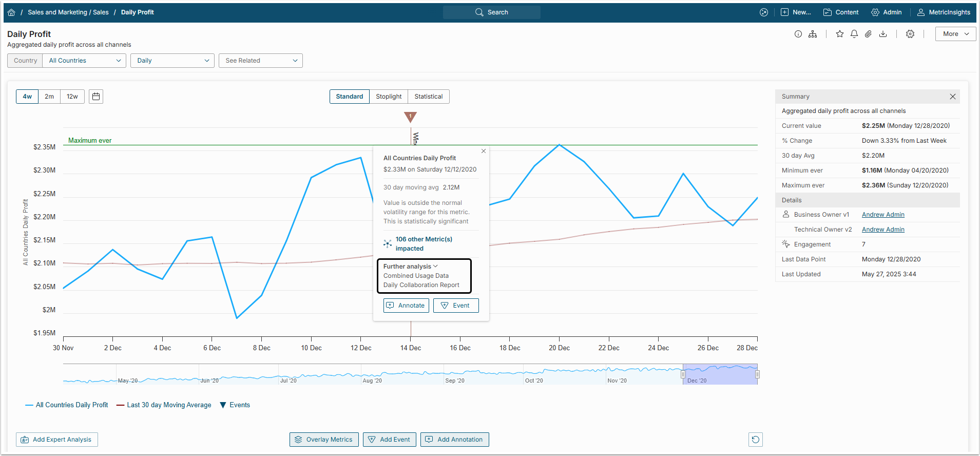Open the custom date range calendar icon
Screen dimensions: 980x456
[96, 97]
